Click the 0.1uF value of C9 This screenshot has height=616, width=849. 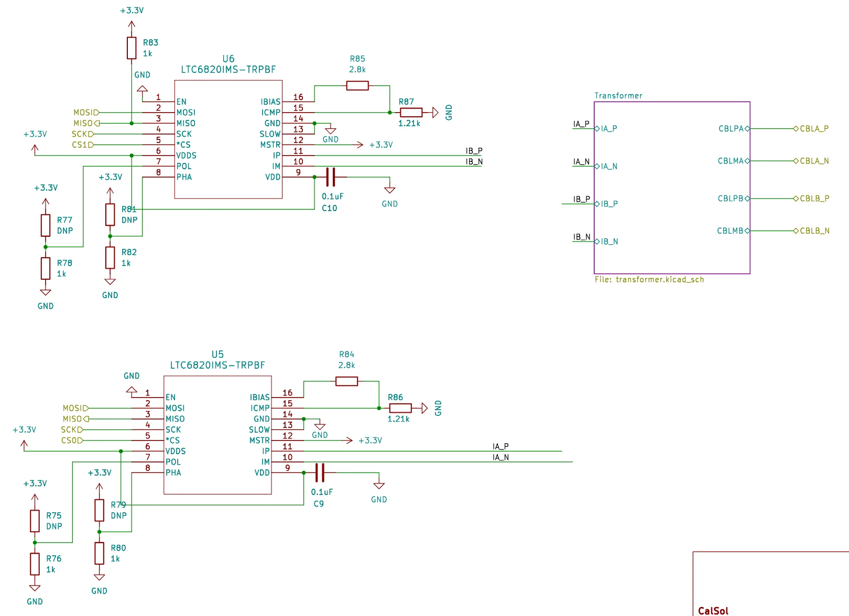point(322,492)
